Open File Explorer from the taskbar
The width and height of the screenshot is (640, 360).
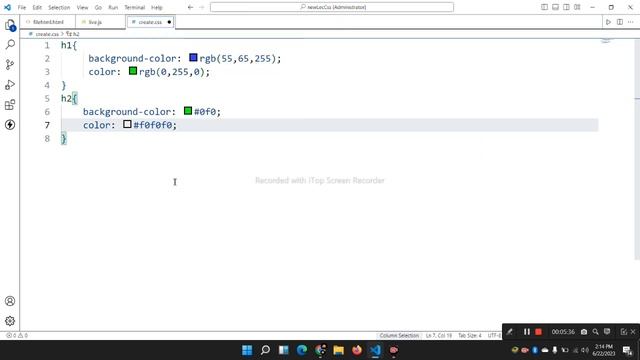[x=338, y=350]
